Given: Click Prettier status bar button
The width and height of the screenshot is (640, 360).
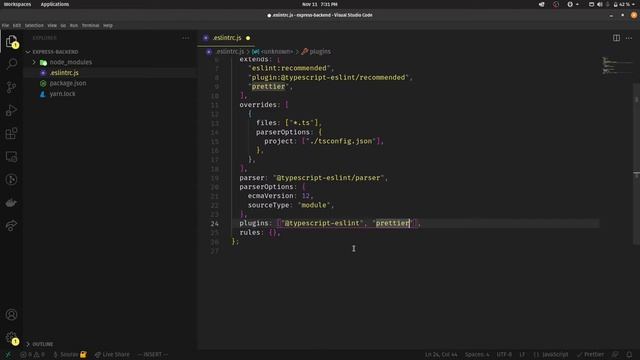Looking at the screenshot, I should pyautogui.click(x=591, y=355).
